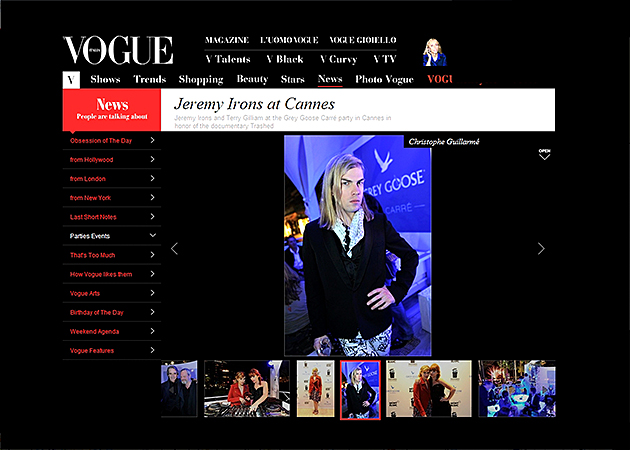Advance to next photo with right arrow

pyautogui.click(x=541, y=248)
